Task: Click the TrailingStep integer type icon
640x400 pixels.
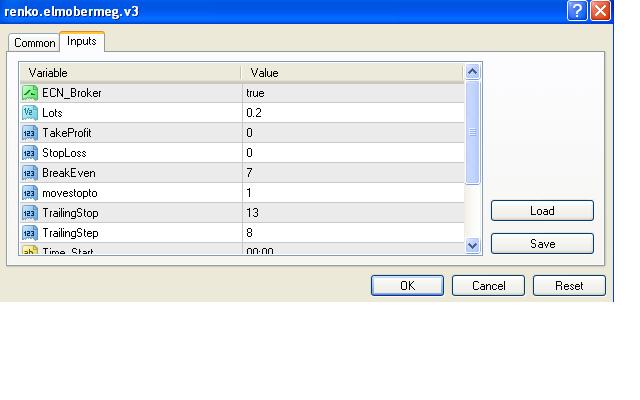Action: click(x=30, y=233)
